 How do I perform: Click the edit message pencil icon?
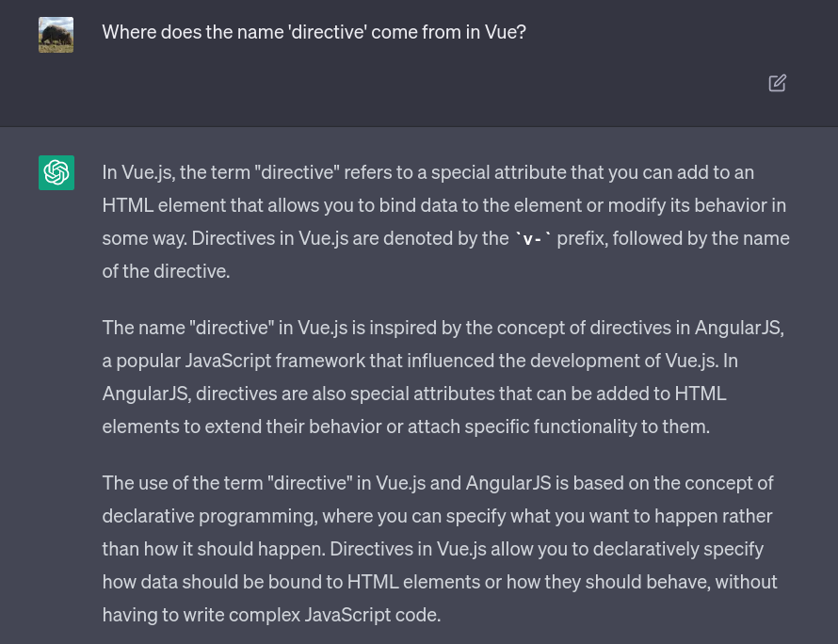(777, 83)
